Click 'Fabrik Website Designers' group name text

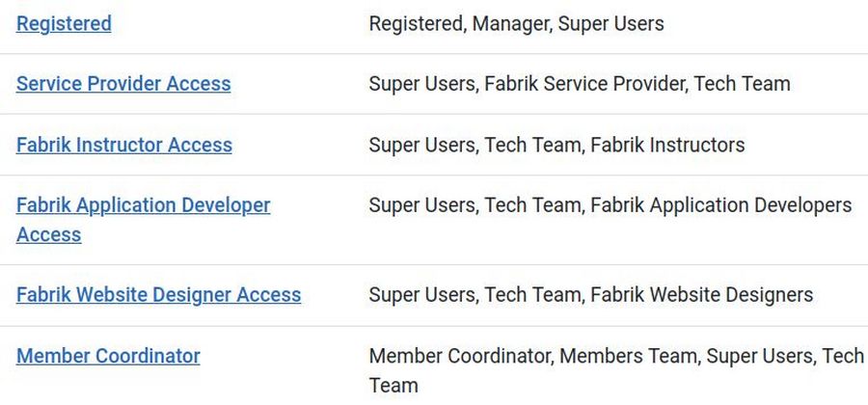pos(701,295)
